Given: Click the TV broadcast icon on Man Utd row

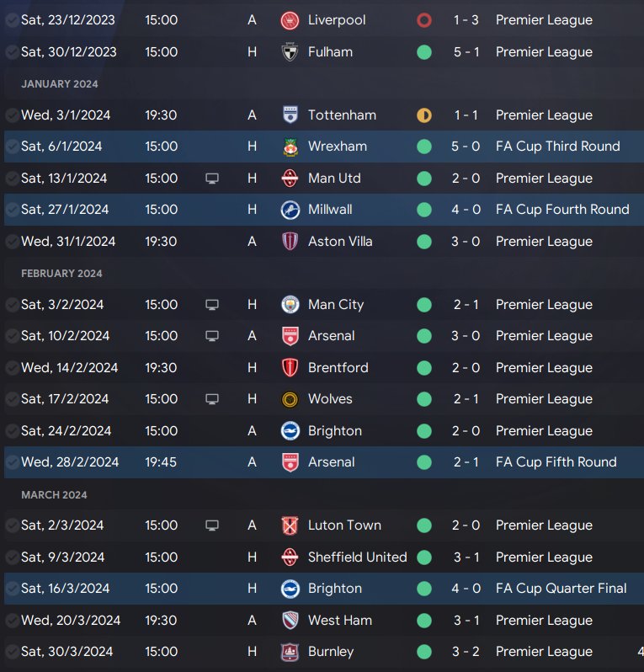Looking at the screenshot, I should (212, 179).
